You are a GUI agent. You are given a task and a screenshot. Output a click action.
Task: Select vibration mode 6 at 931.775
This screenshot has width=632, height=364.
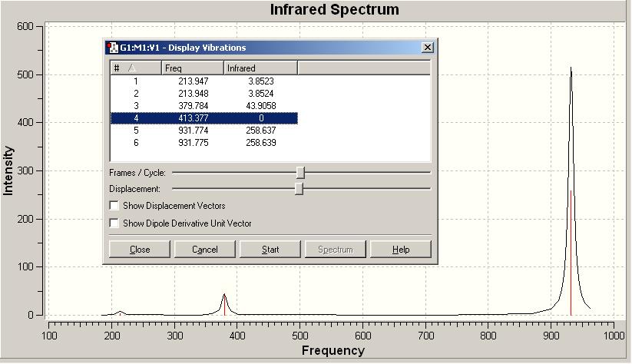pyautogui.click(x=204, y=143)
